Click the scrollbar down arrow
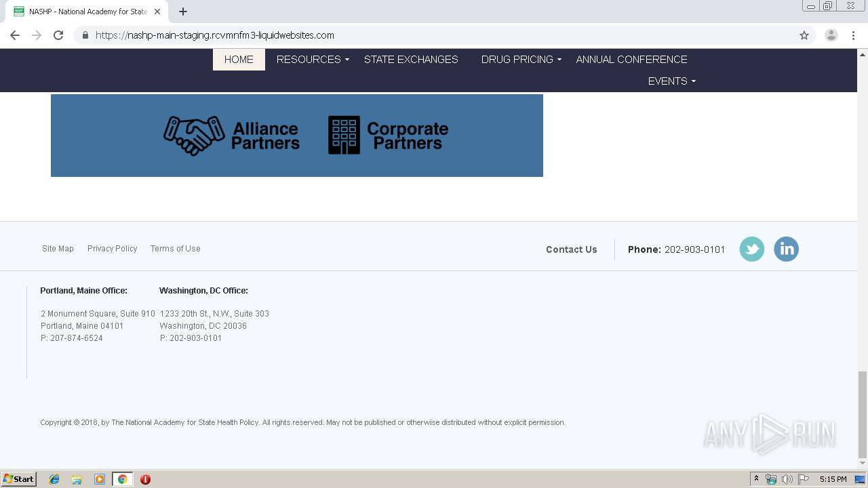 coord(863,464)
